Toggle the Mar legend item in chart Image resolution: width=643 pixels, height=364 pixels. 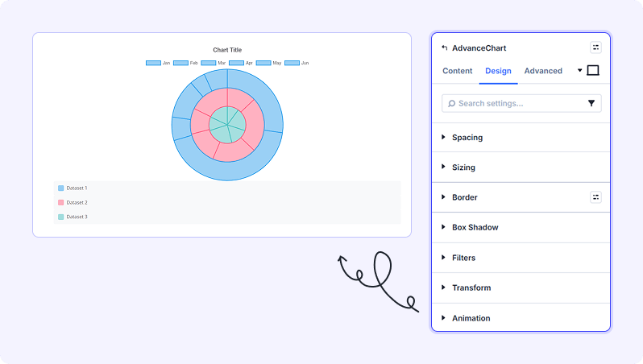(x=213, y=63)
